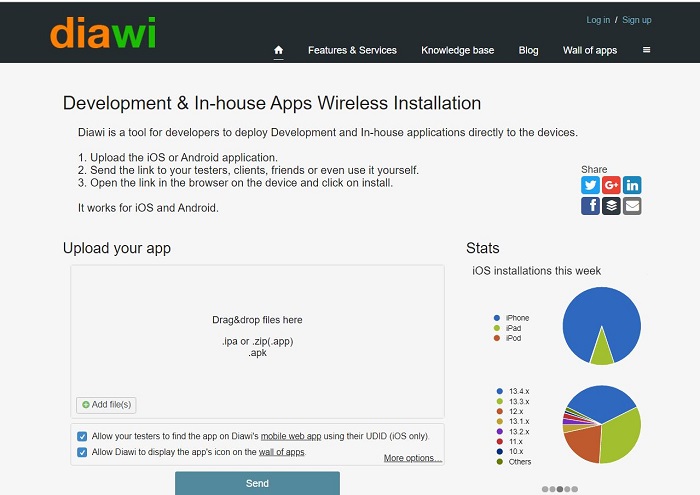Viewport: 700px width, 495px height.
Task: Click the Sign up link
Action: point(637,20)
